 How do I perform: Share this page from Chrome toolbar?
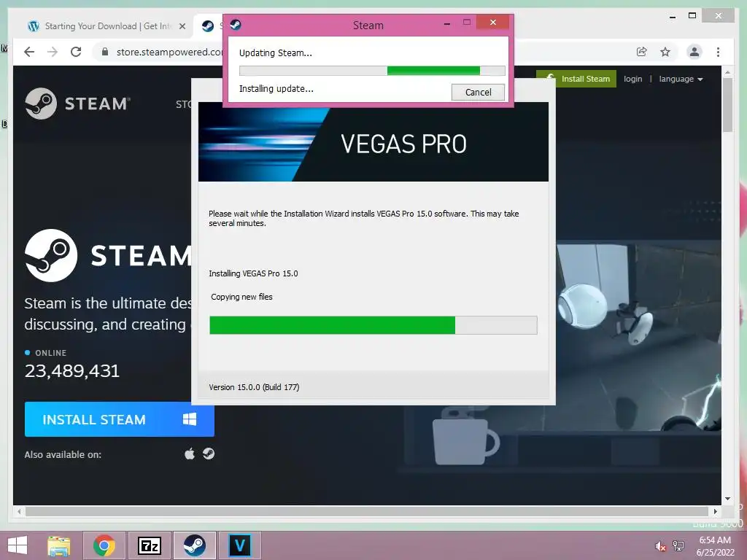click(642, 52)
